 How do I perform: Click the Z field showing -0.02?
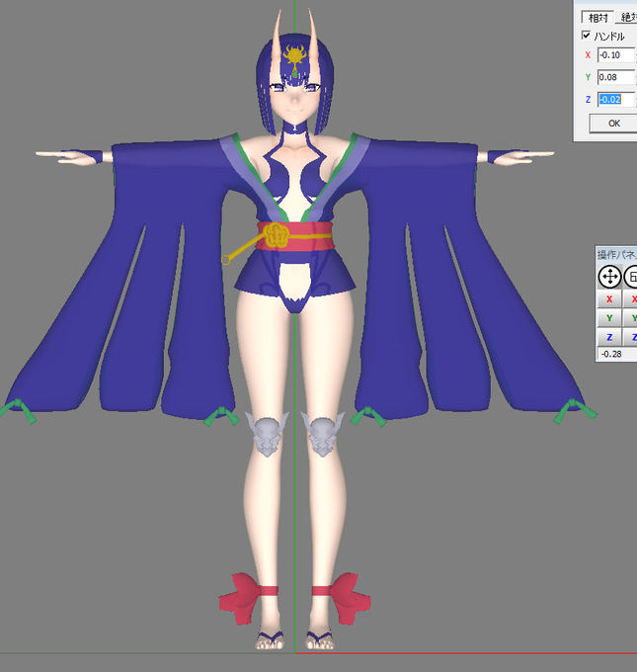[x=616, y=100]
